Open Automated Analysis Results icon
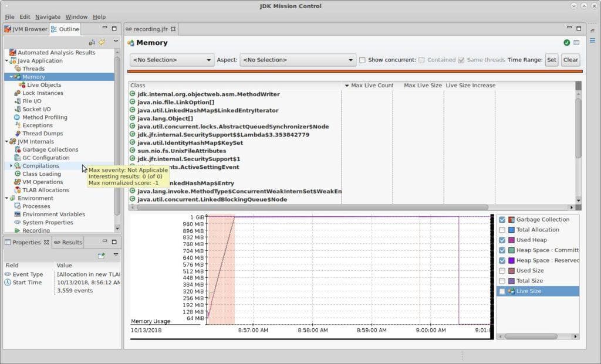The width and height of the screenshot is (601, 364). (x=13, y=52)
